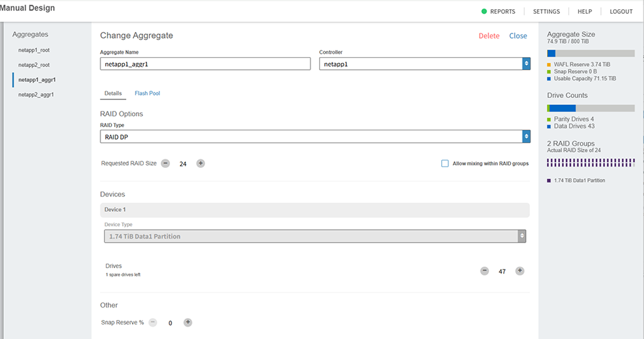Decrease the Drives count from 47
The width and height of the screenshot is (644, 339).
pyautogui.click(x=484, y=271)
